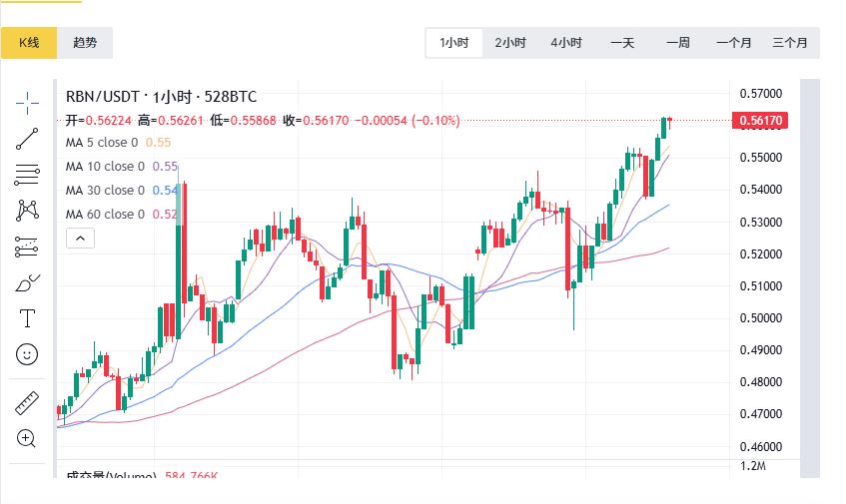
Task: Select the 4小时 timeframe
Action: 566,43
